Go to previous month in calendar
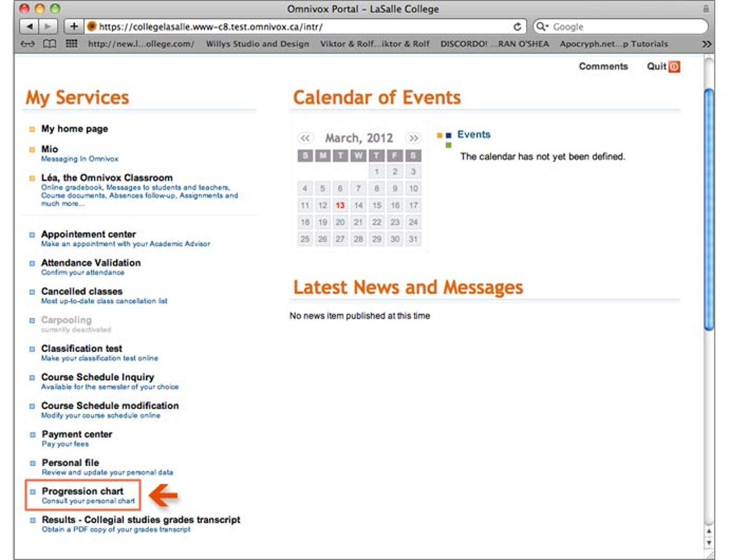 click(x=305, y=138)
